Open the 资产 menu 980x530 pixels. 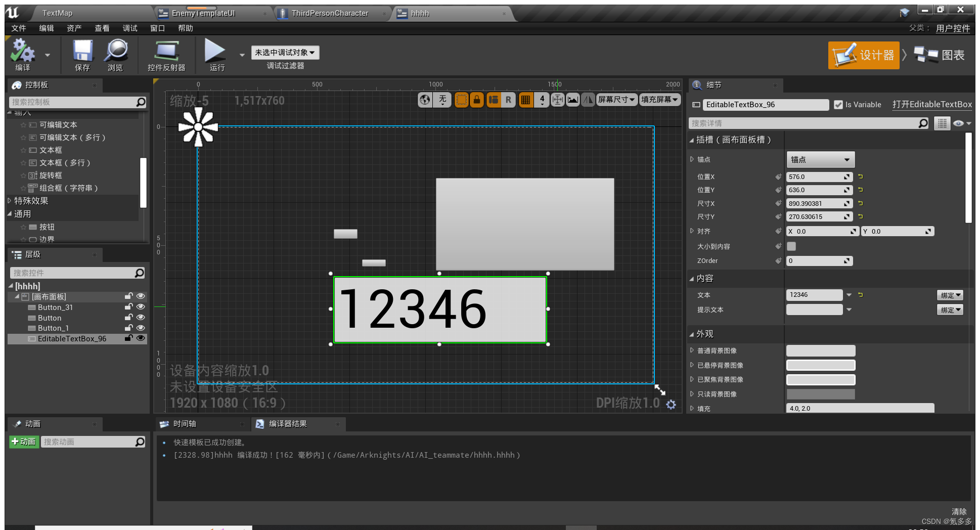(74, 28)
